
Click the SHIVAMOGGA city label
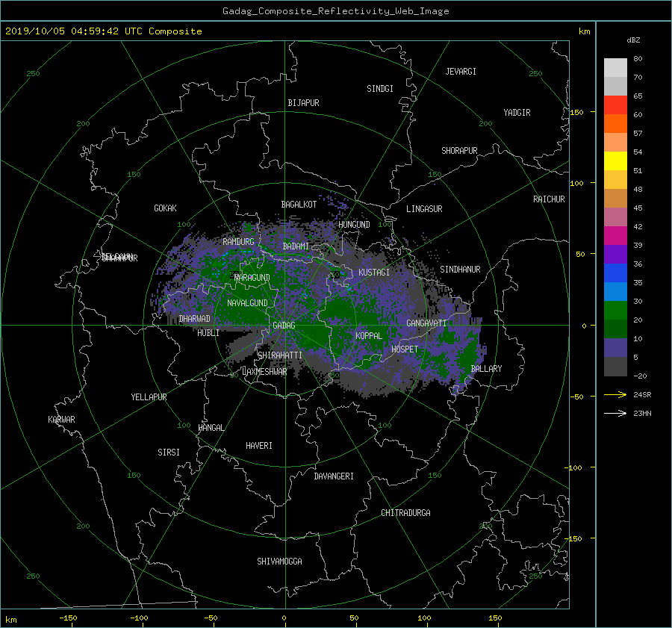(x=279, y=562)
